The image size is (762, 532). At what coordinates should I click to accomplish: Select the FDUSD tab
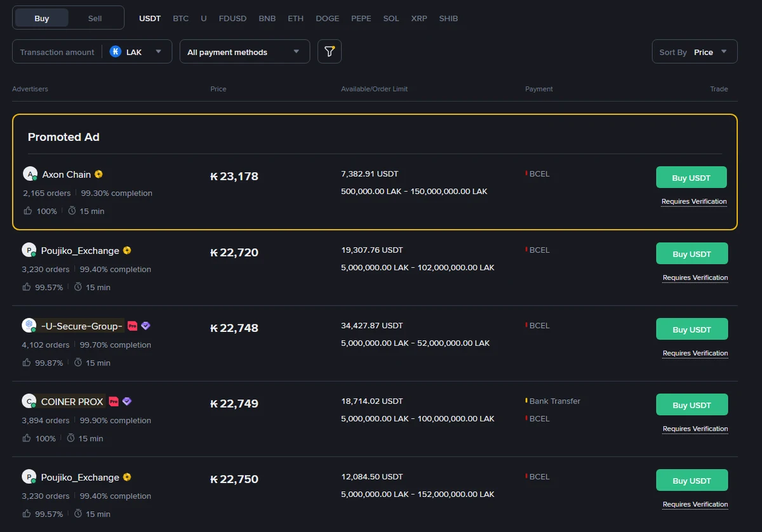coord(232,18)
